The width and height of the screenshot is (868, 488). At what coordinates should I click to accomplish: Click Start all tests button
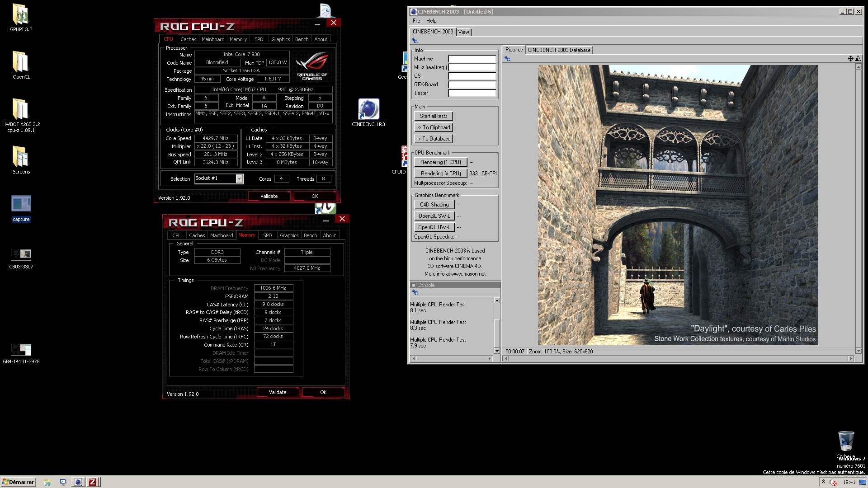433,116
